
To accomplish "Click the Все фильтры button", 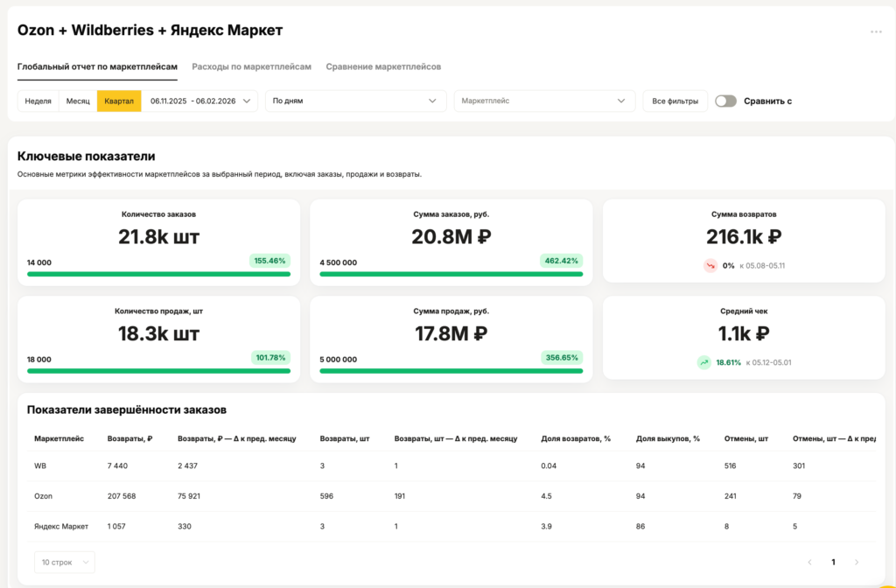I will pos(675,101).
